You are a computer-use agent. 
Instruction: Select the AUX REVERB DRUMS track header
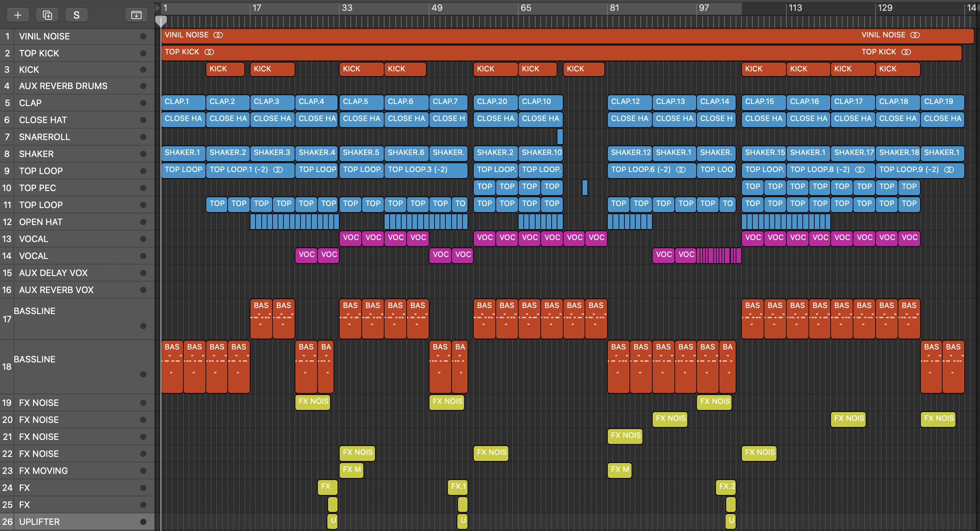(63, 86)
